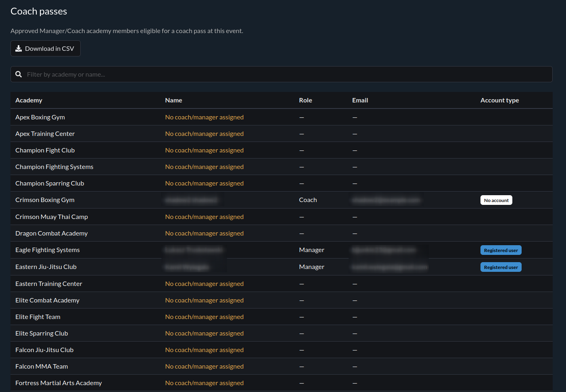This screenshot has height=392, width=566.
Task: Select Elite Fight Team academy
Action: tap(38, 317)
